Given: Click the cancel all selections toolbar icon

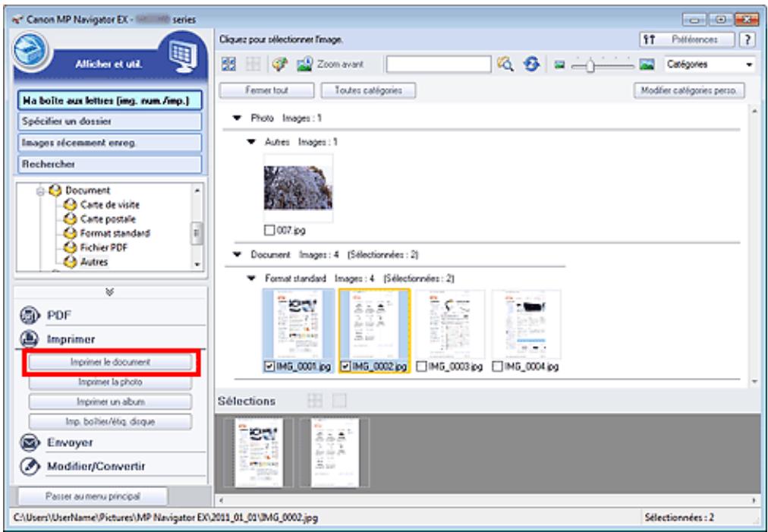Looking at the screenshot, I should tap(253, 65).
